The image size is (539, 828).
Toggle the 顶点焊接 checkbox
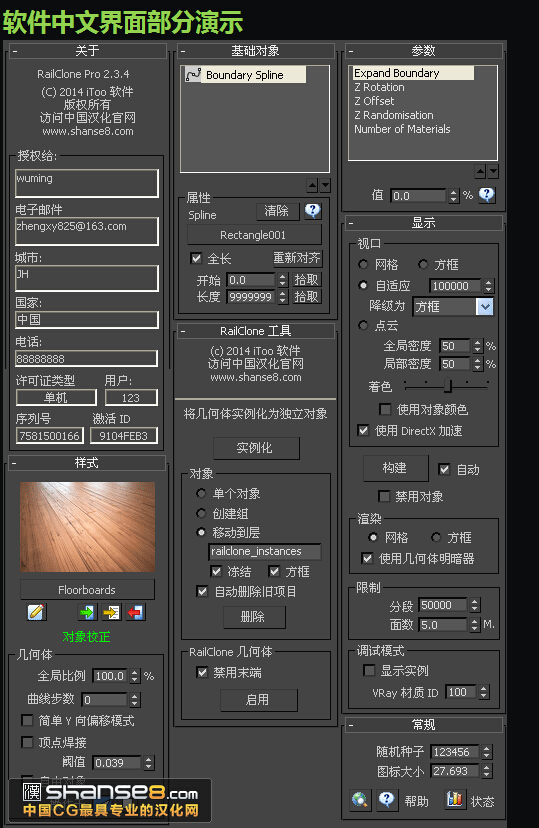27,742
